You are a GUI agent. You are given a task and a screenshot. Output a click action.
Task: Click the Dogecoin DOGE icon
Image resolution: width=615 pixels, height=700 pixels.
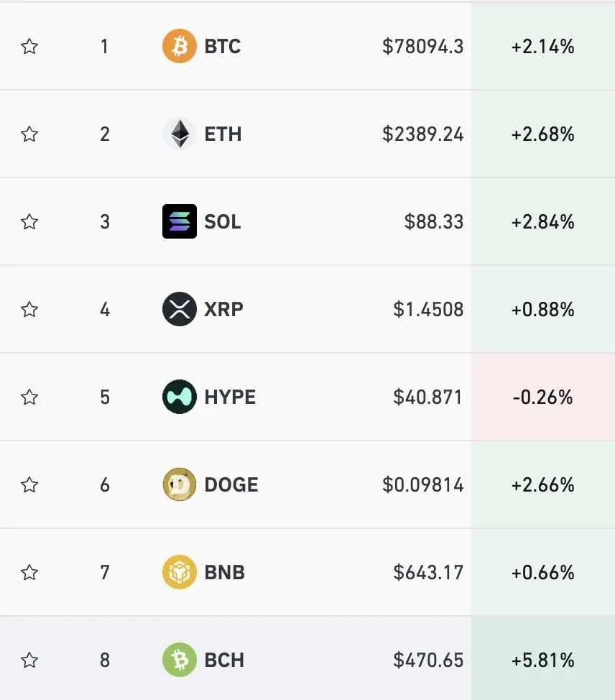click(x=180, y=484)
